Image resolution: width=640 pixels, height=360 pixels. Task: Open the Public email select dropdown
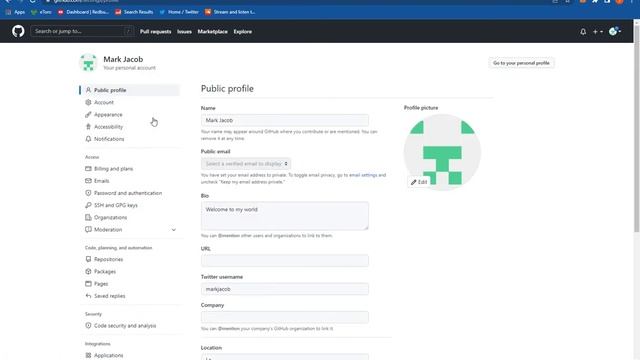click(246, 164)
